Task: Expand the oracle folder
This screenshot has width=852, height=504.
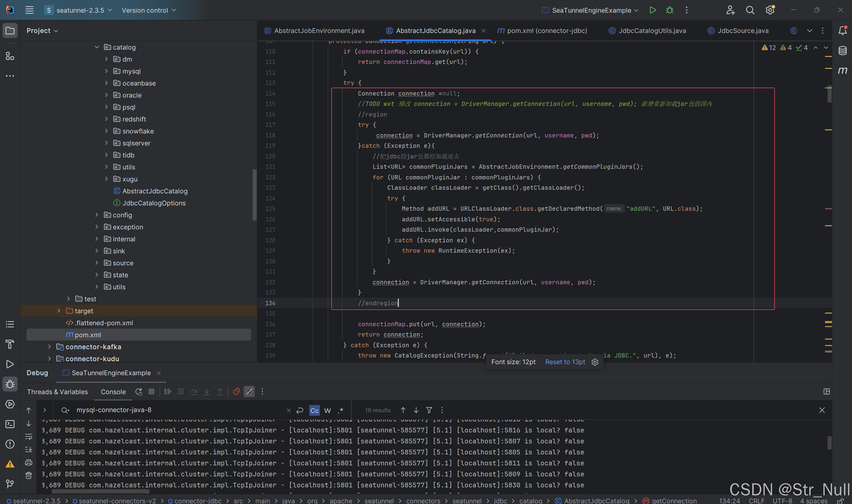Action: 106,95
